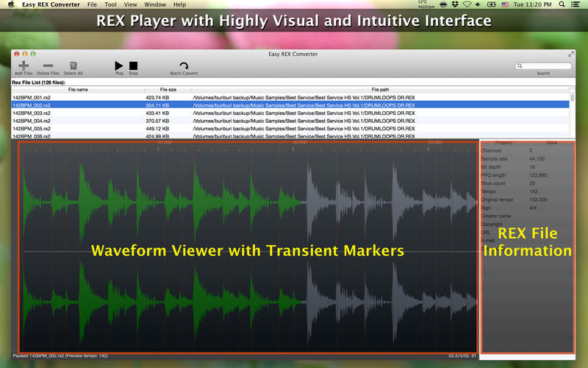Image resolution: width=588 pixels, height=368 pixels.
Task: Sort the list by File size column
Action: click(168, 90)
